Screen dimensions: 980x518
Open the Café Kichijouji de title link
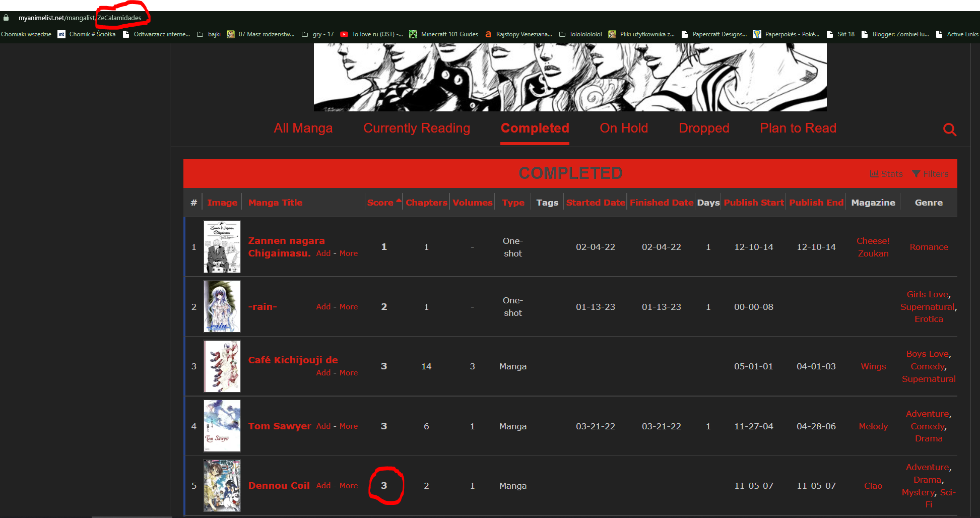tap(293, 360)
